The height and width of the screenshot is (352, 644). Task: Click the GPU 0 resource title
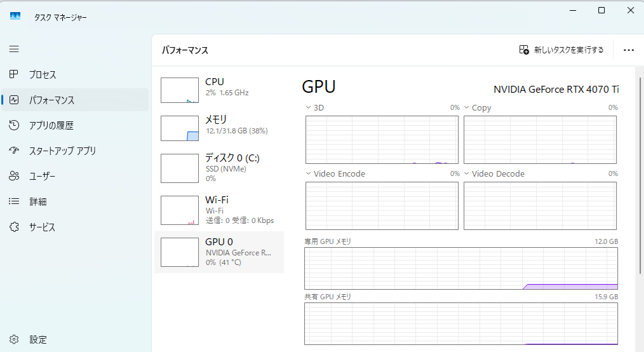(x=219, y=242)
